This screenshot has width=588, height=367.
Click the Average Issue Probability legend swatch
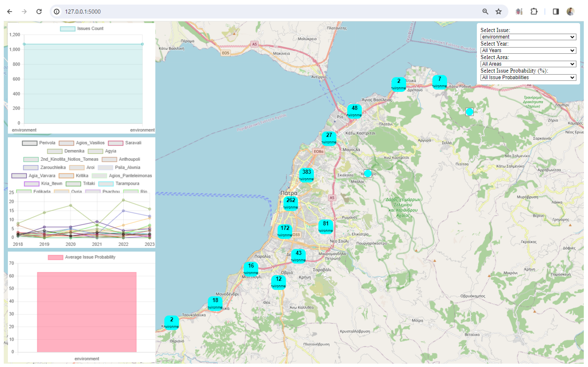coord(55,257)
